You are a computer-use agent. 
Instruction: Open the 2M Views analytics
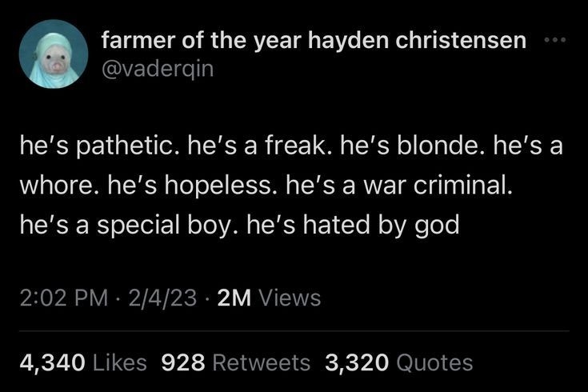point(268,298)
